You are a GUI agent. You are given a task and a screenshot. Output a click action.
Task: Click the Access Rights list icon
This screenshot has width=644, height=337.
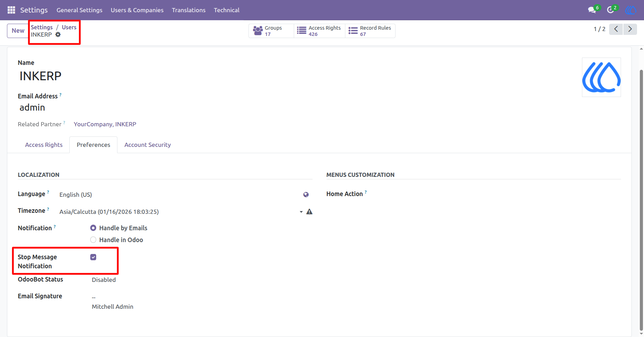point(301,31)
